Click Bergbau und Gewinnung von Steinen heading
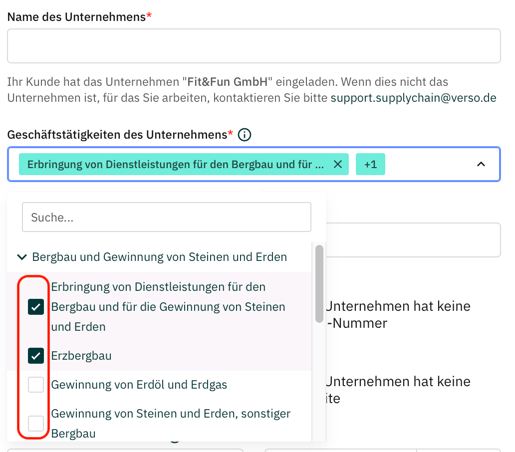515x452 pixels. coord(159,257)
